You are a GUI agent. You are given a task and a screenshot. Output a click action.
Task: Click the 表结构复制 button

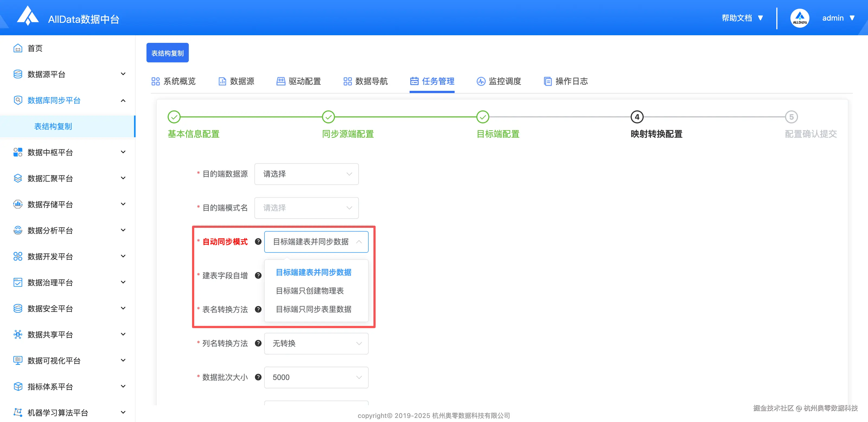(x=167, y=53)
